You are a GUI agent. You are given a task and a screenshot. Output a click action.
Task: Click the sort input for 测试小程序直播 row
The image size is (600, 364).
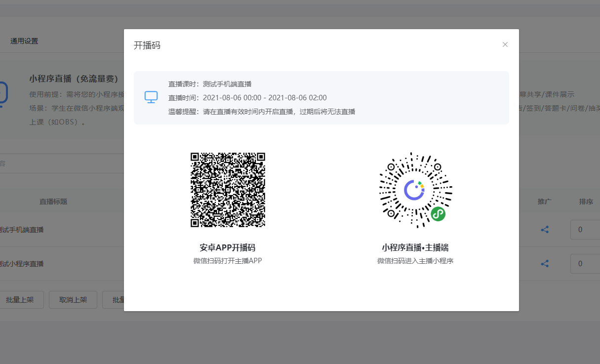(x=585, y=264)
